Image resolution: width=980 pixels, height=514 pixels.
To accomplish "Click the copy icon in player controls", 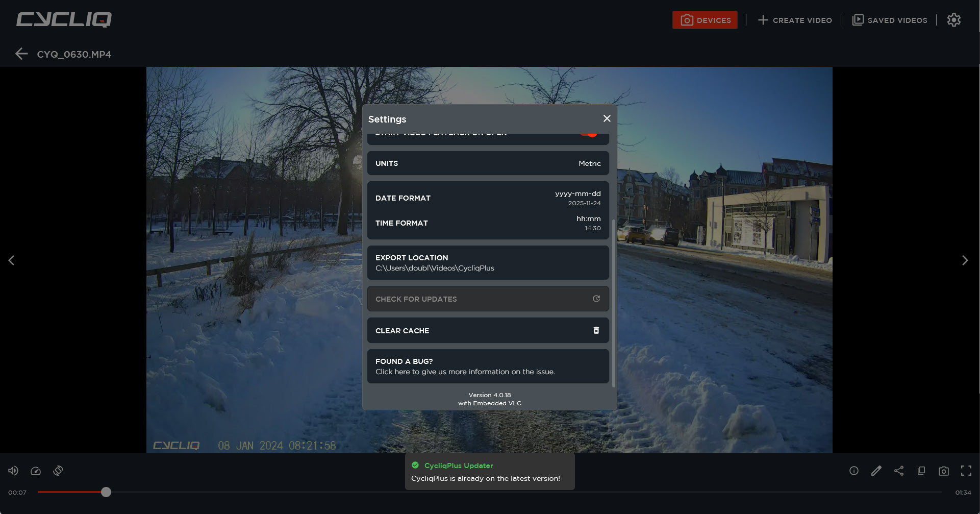I will click(921, 471).
